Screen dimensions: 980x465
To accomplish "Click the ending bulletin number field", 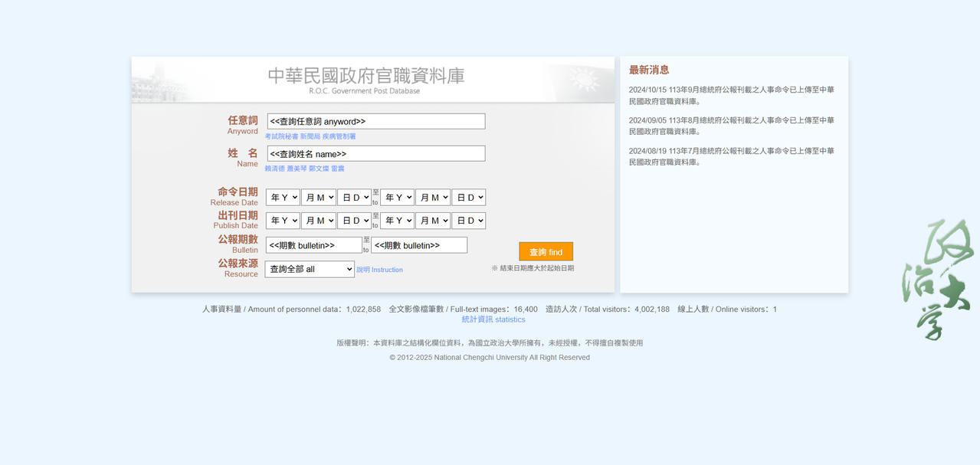I will [419, 245].
